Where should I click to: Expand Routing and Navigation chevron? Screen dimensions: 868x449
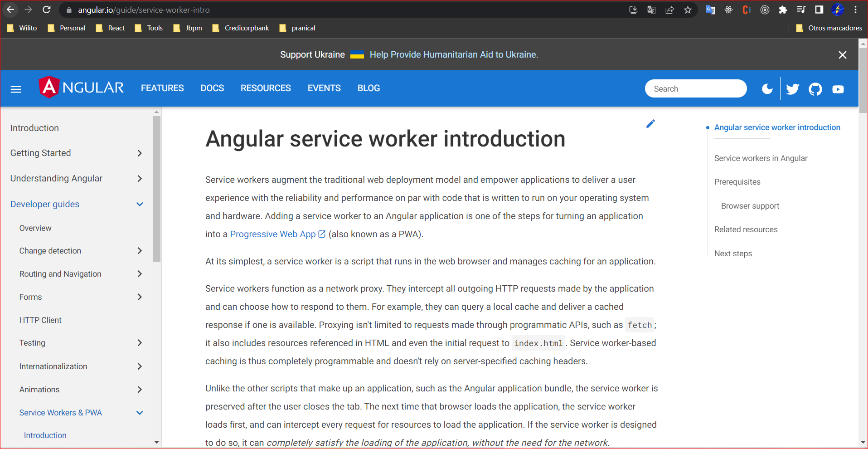click(140, 274)
